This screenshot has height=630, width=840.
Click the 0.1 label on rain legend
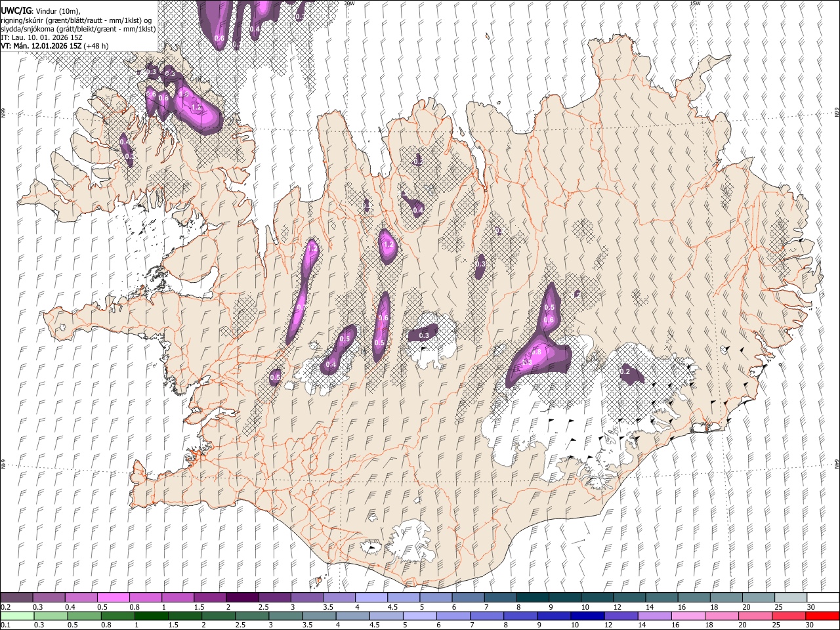click(x=5, y=625)
